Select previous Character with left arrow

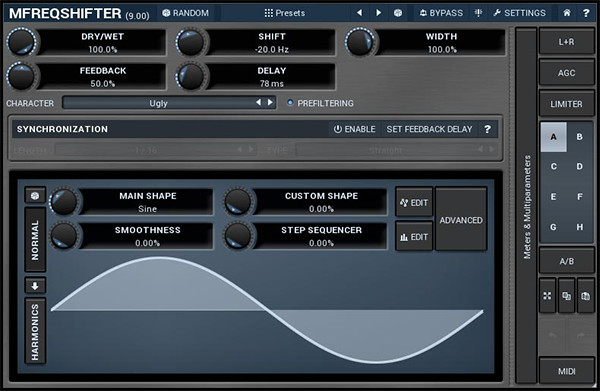(259, 102)
